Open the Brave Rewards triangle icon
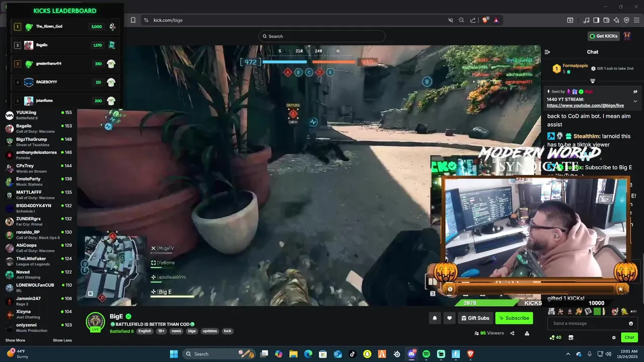This screenshot has width=644, height=362. (x=496, y=20)
